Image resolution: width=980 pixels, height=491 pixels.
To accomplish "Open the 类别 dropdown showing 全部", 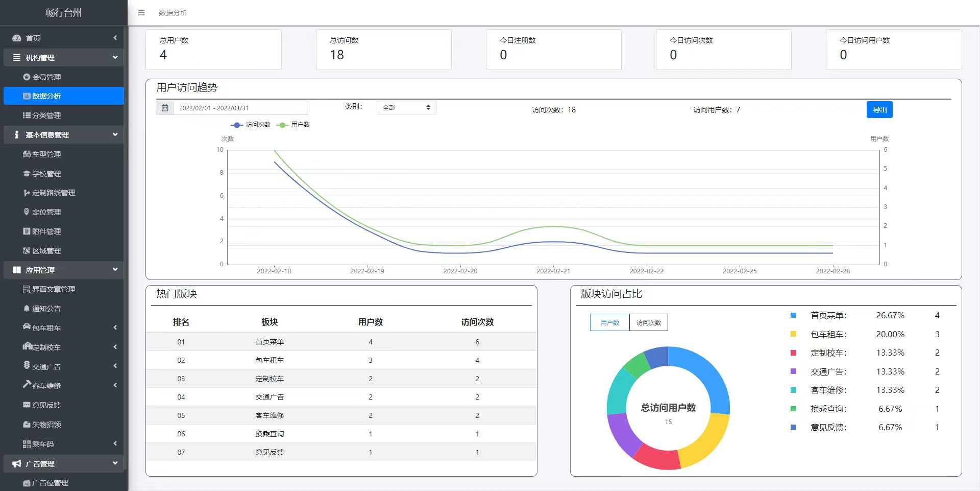I will pyautogui.click(x=406, y=108).
